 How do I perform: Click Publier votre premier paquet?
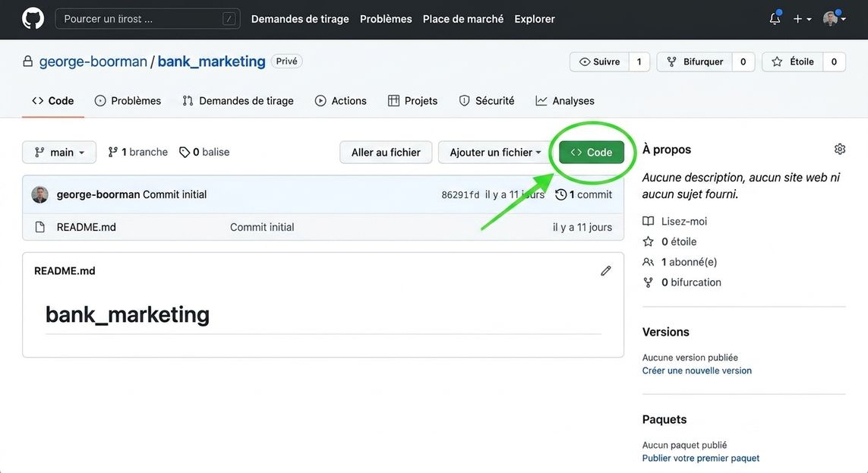(701, 458)
